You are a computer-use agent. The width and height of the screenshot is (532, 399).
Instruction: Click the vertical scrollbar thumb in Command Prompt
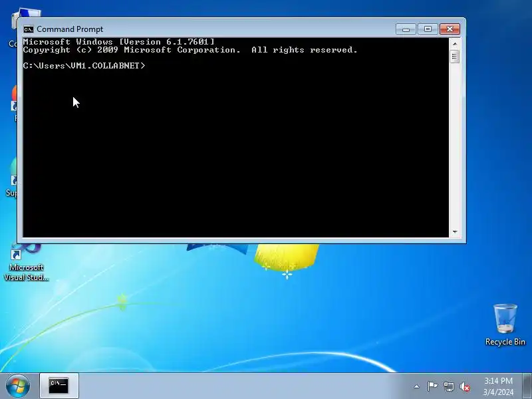pyautogui.click(x=455, y=57)
